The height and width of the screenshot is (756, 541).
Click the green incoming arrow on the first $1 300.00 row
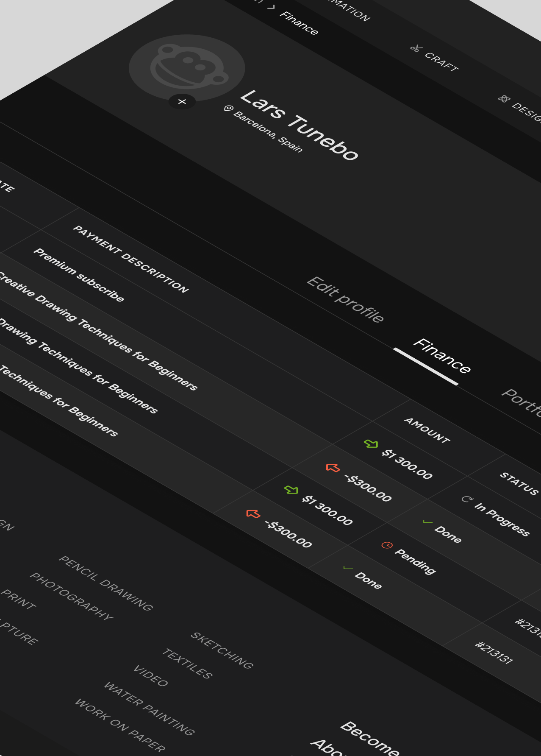pos(371,444)
